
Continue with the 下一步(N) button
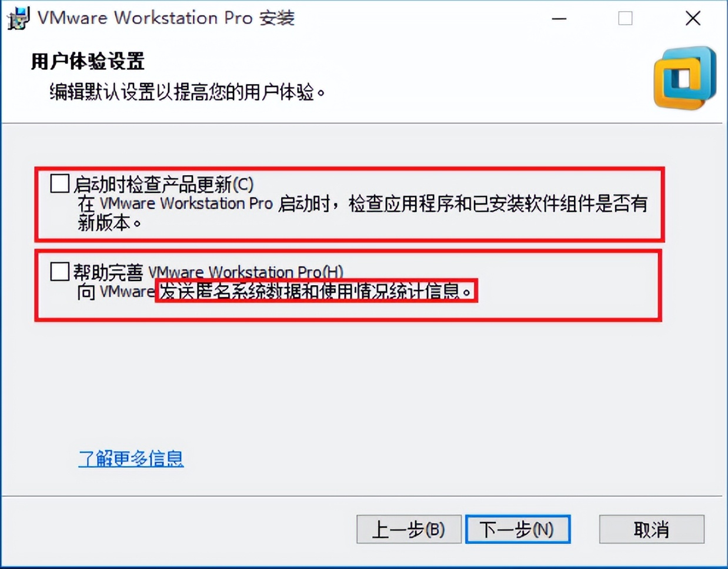click(x=517, y=530)
